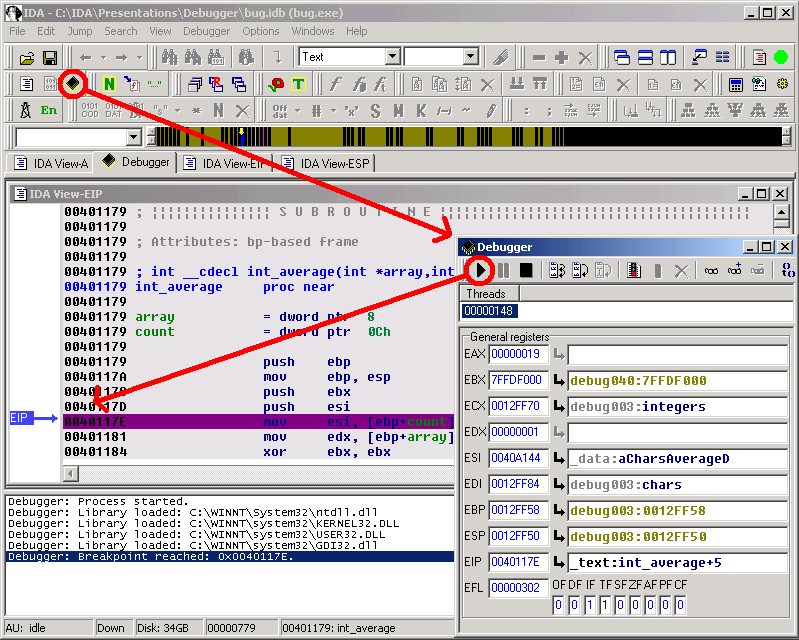
Task: Toggle the SF flag value field
Action: [620, 605]
